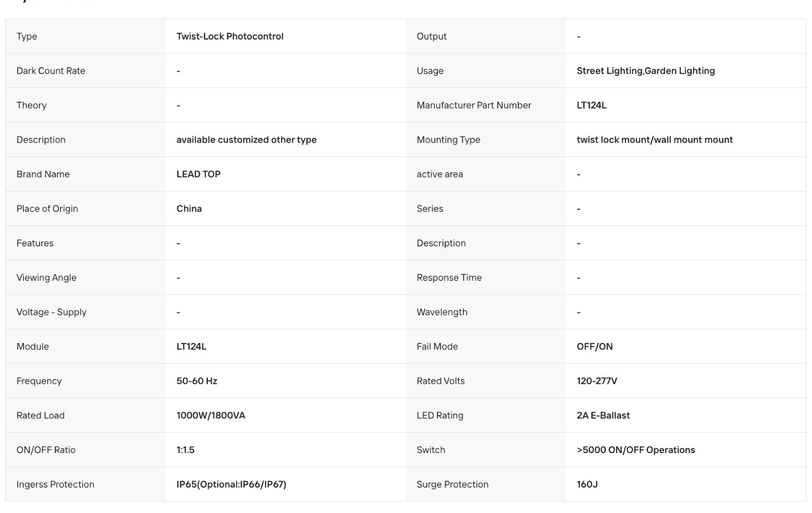Click the 2A E-Ballast LED rating value

point(603,415)
